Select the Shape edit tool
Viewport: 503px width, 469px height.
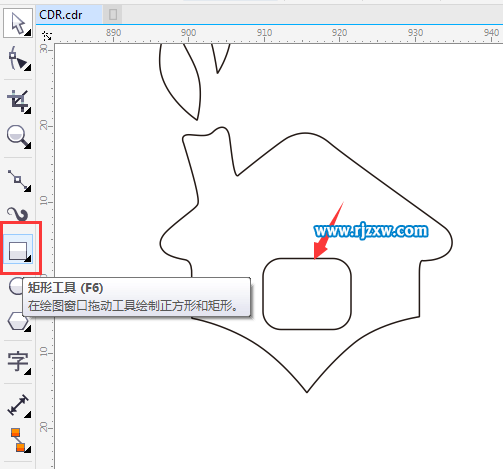18,59
